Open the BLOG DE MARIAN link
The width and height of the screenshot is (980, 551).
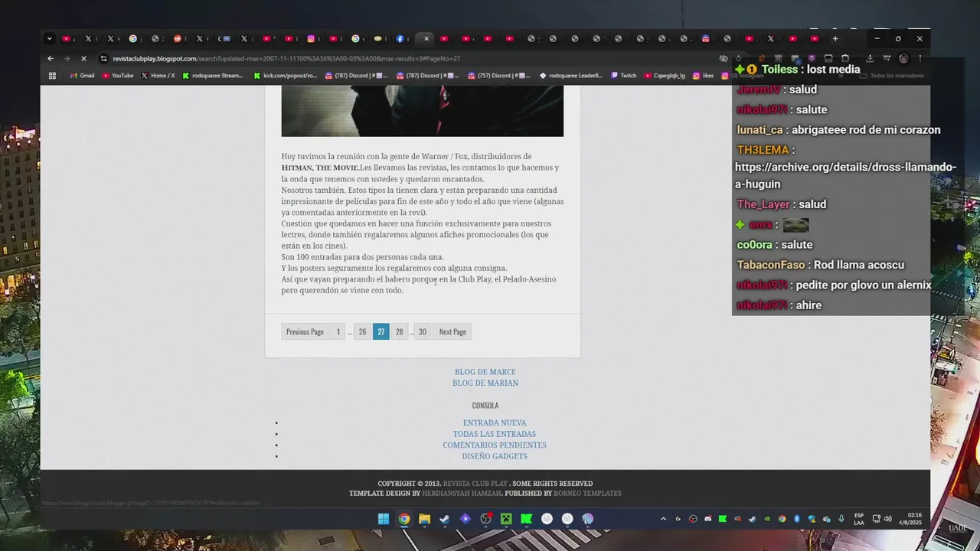485,383
